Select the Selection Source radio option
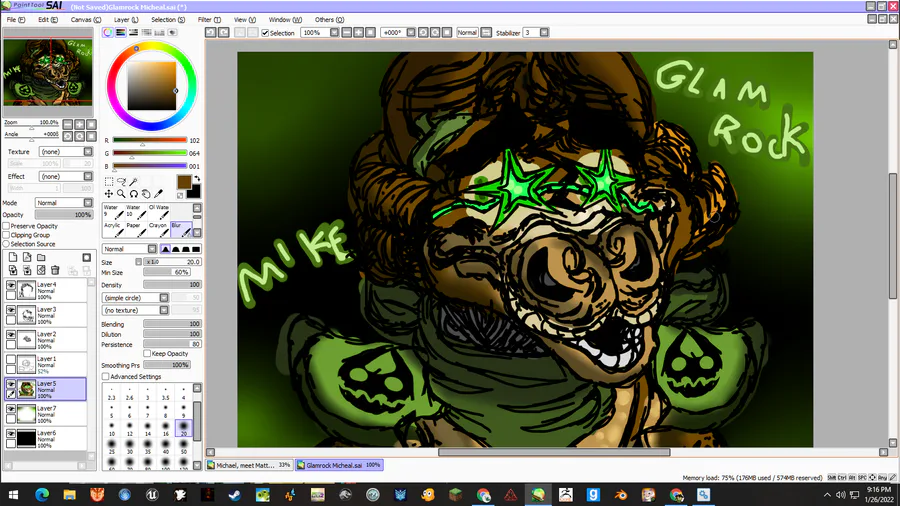 [6, 244]
